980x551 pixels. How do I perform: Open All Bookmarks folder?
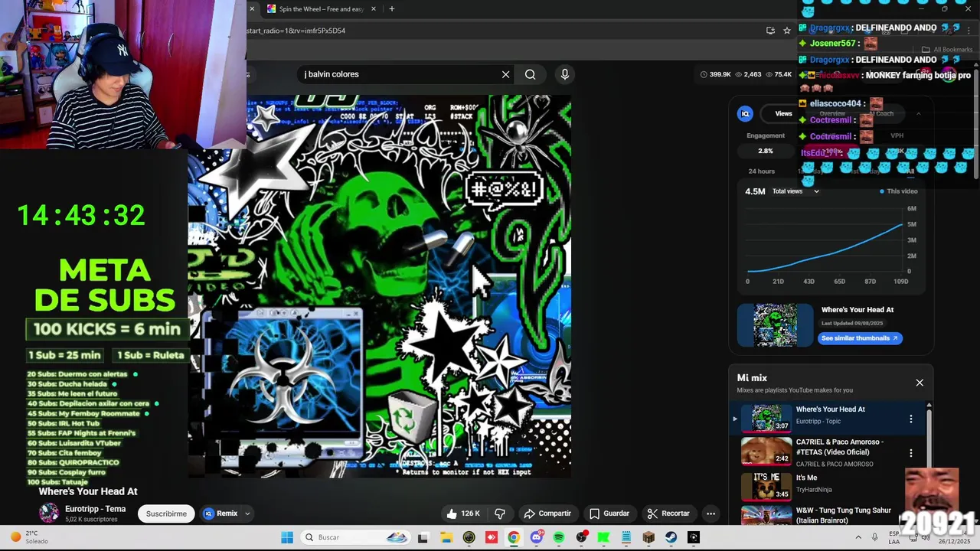click(947, 50)
